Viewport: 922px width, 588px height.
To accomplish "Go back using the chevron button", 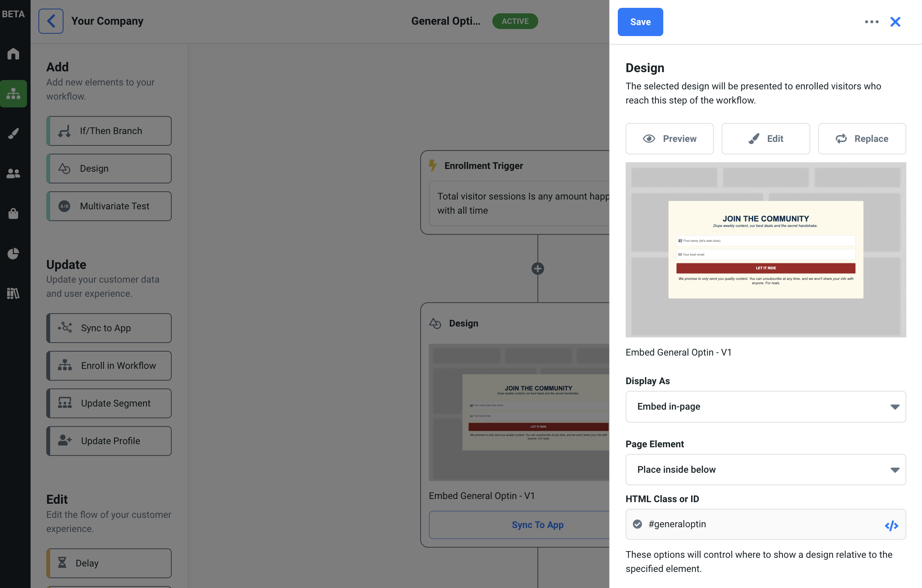I will click(x=51, y=21).
